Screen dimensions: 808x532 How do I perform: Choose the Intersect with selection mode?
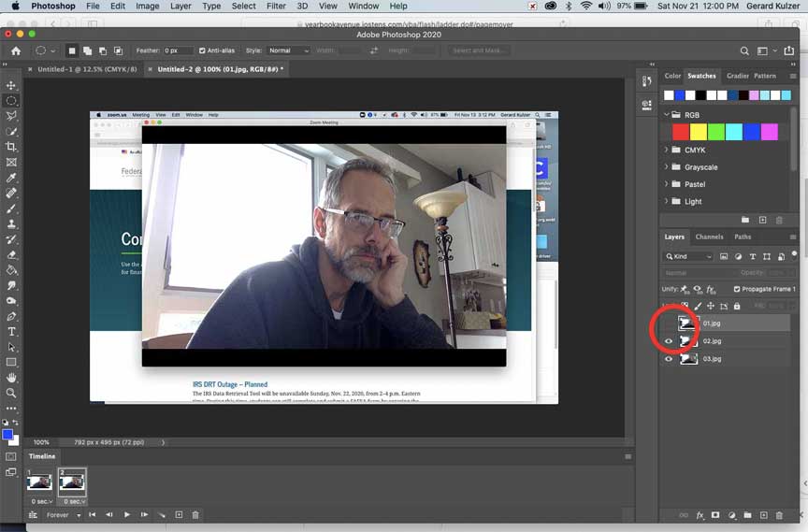tap(119, 50)
